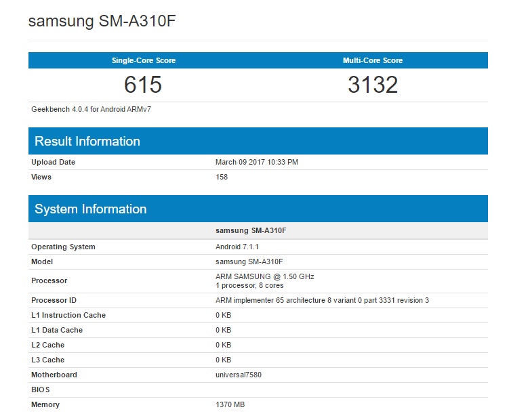This screenshot has height=420, width=511.
Task: Click the universal7580 motherboard value
Action: tap(239, 375)
